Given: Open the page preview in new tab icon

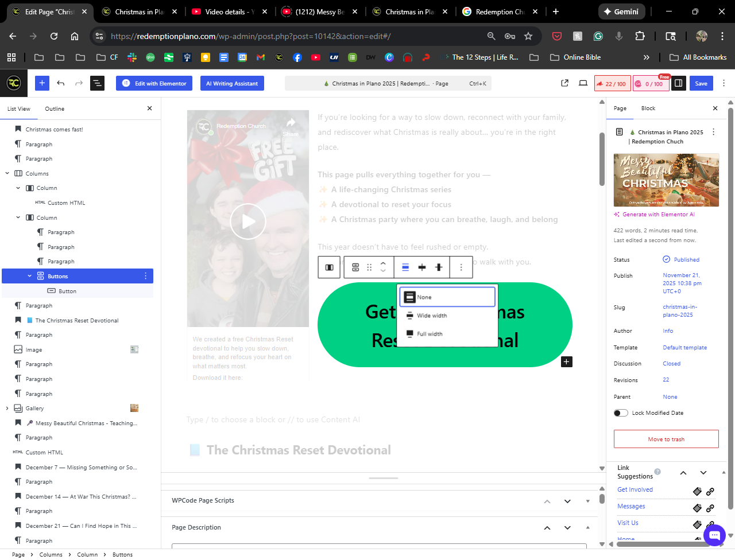Looking at the screenshot, I should (564, 83).
